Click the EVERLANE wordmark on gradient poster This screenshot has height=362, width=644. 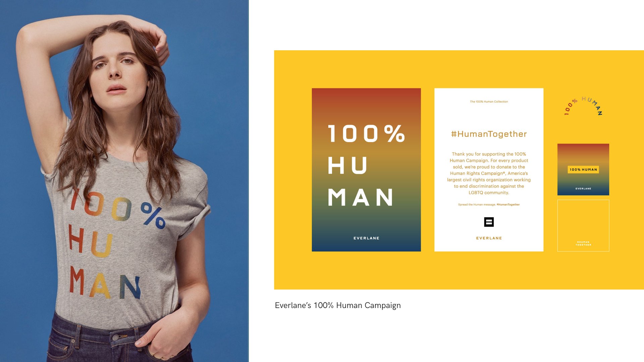click(x=366, y=238)
